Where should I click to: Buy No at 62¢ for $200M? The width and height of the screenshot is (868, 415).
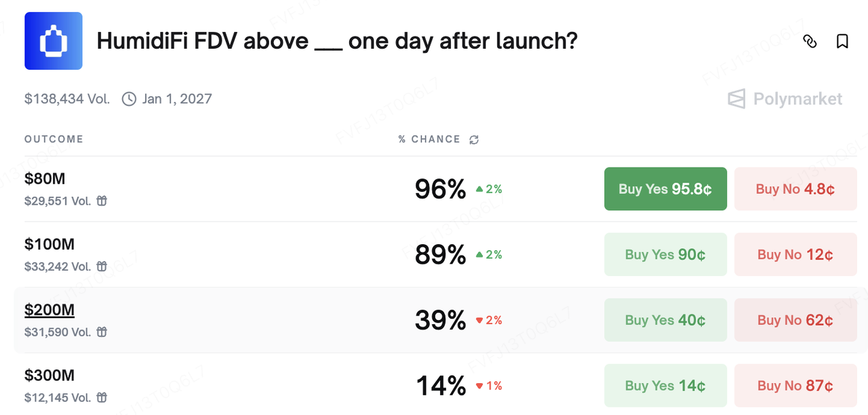tap(795, 320)
